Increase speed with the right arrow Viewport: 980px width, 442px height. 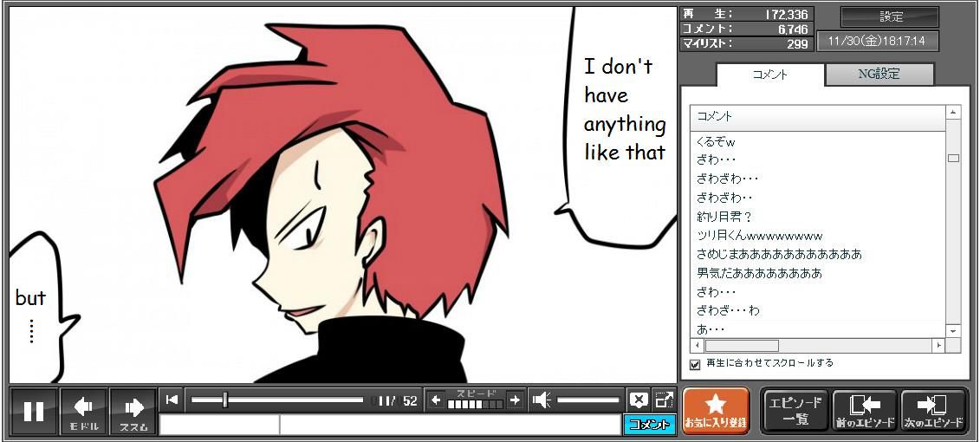click(515, 400)
